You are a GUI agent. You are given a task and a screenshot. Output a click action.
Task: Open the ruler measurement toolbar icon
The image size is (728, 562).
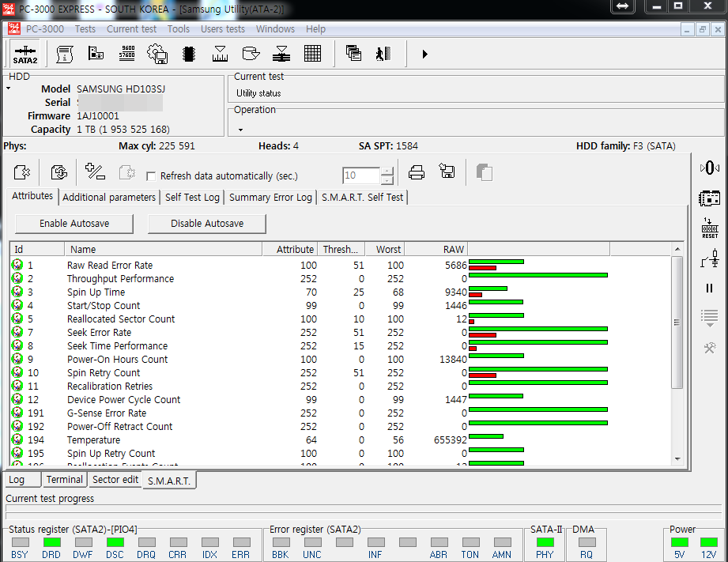click(x=220, y=55)
